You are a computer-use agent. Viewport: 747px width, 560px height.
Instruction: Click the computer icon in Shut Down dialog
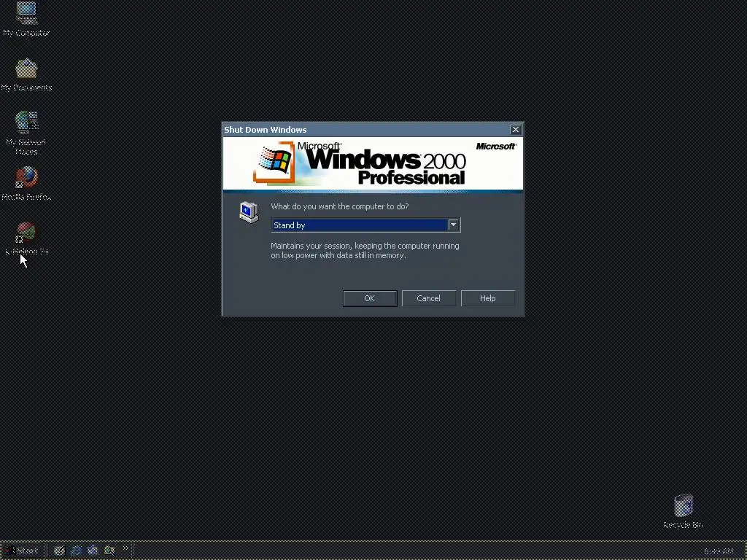click(249, 212)
